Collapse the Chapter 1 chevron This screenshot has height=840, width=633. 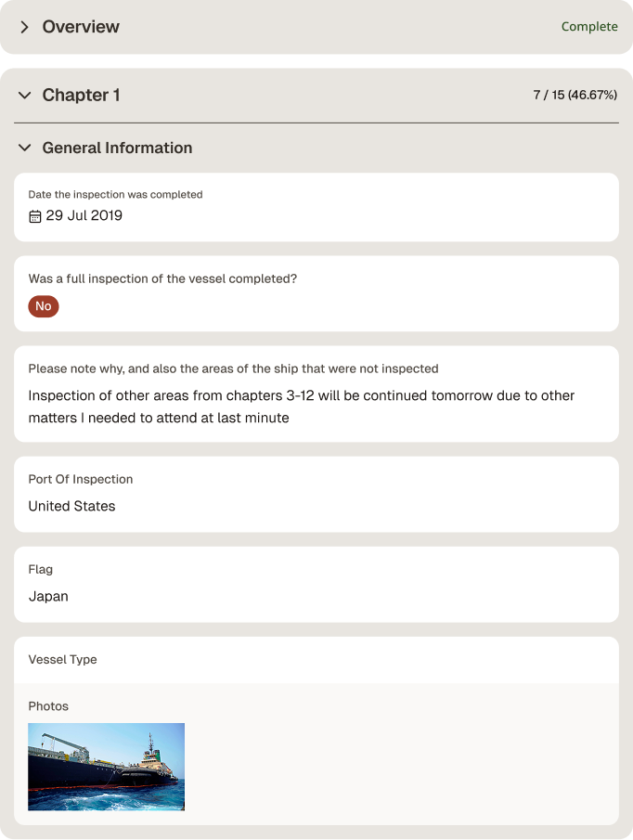click(x=24, y=96)
